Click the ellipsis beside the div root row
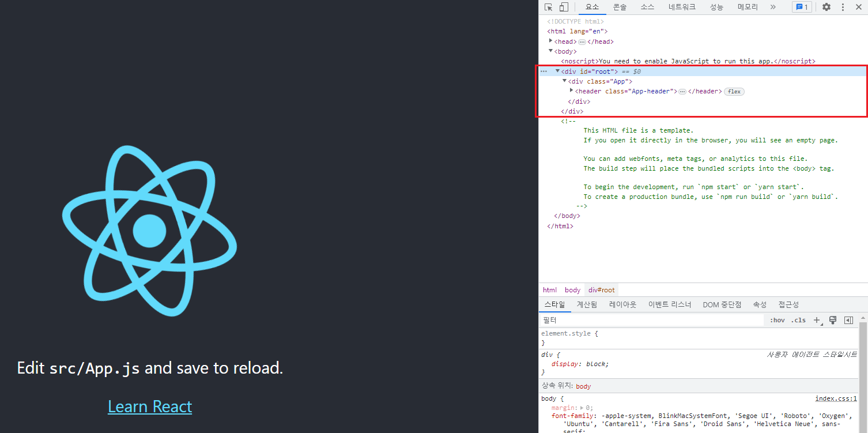868x433 pixels. [544, 71]
